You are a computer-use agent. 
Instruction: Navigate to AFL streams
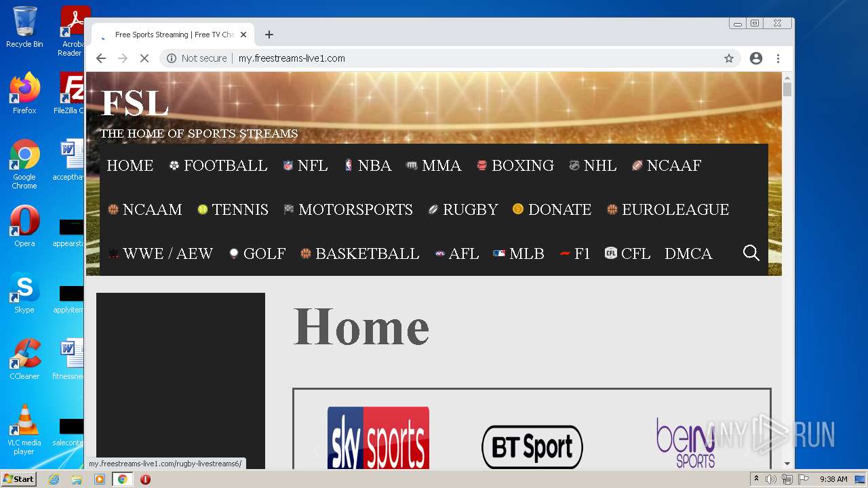point(457,253)
